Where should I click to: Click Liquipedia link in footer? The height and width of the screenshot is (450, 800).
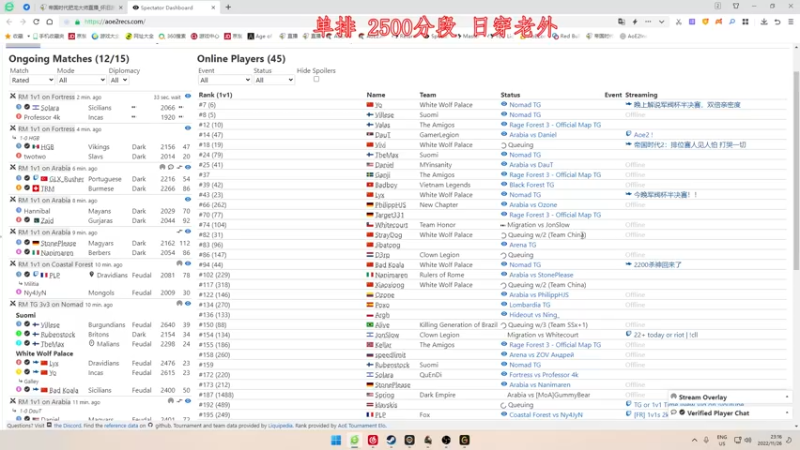(x=280, y=426)
